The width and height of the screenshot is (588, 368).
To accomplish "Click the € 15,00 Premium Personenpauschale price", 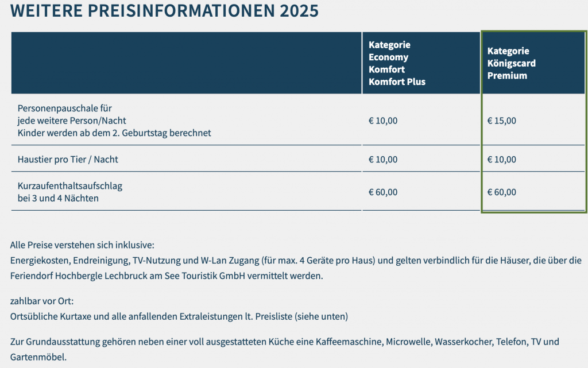I will (x=502, y=121).
